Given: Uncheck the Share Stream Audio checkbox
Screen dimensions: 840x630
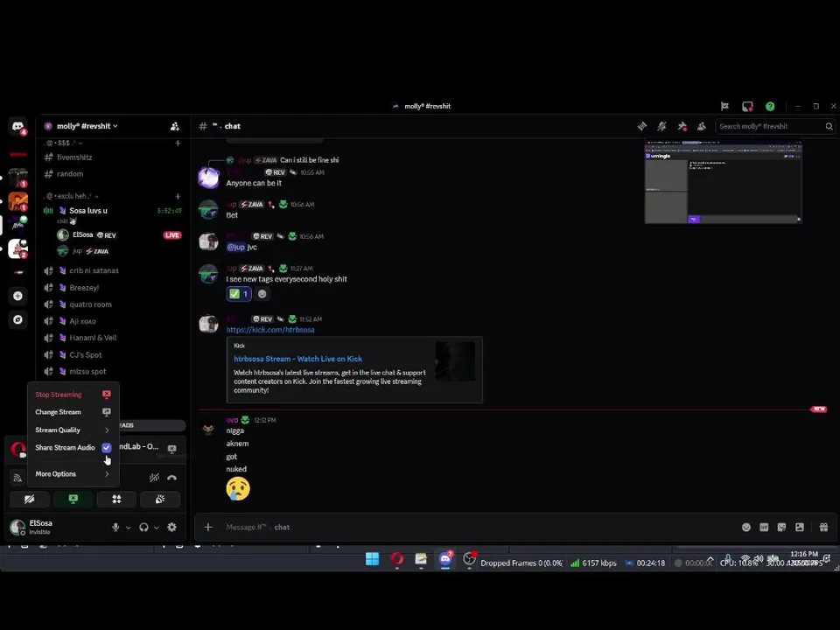Looking at the screenshot, I should point(107,447).
